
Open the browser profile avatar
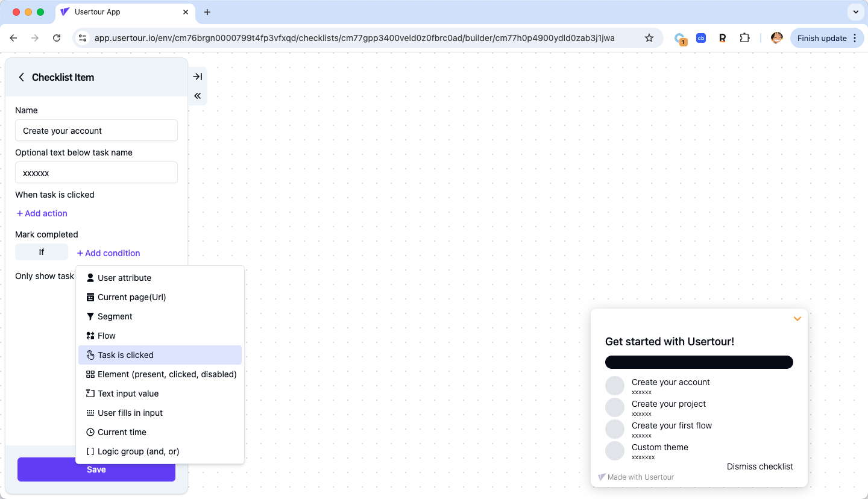pos(777,38)
